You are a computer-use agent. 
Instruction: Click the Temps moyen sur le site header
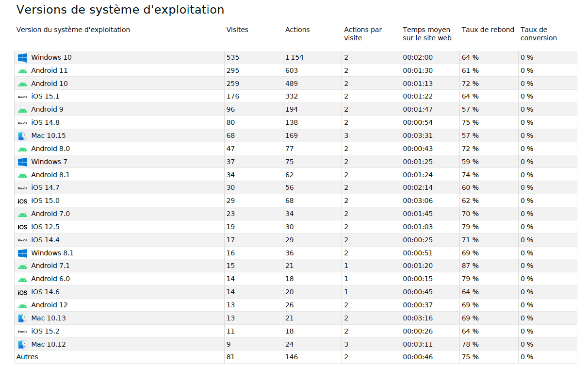pos(427,33)
